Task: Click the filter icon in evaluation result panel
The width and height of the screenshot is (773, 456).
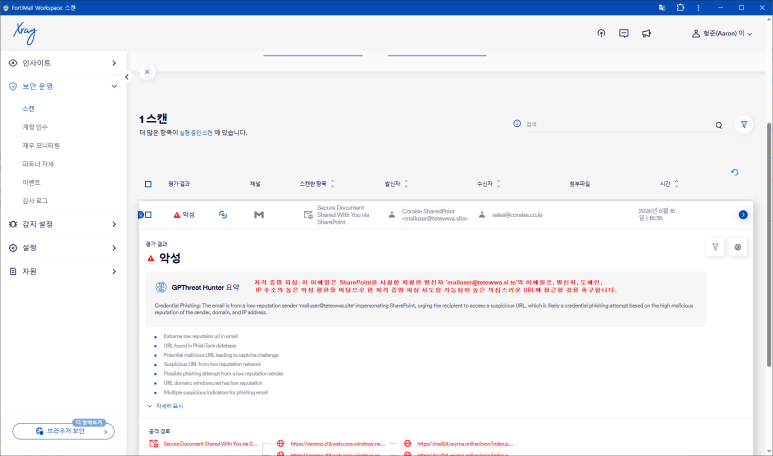Action: coord(715,247)
